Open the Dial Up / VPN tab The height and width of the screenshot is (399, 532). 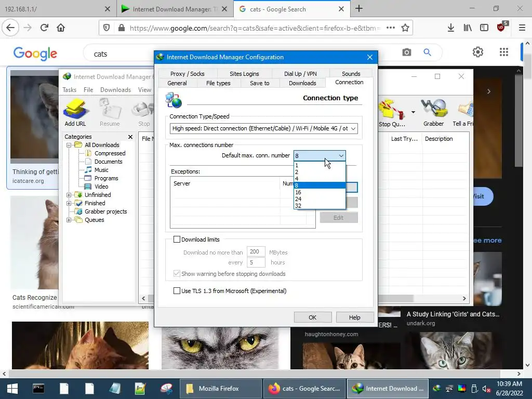300,74
